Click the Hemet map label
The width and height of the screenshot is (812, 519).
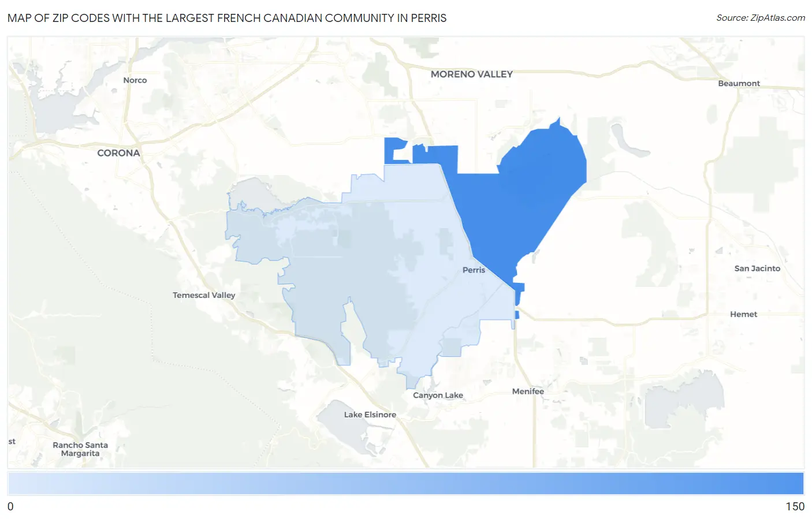tap(743, 315)
